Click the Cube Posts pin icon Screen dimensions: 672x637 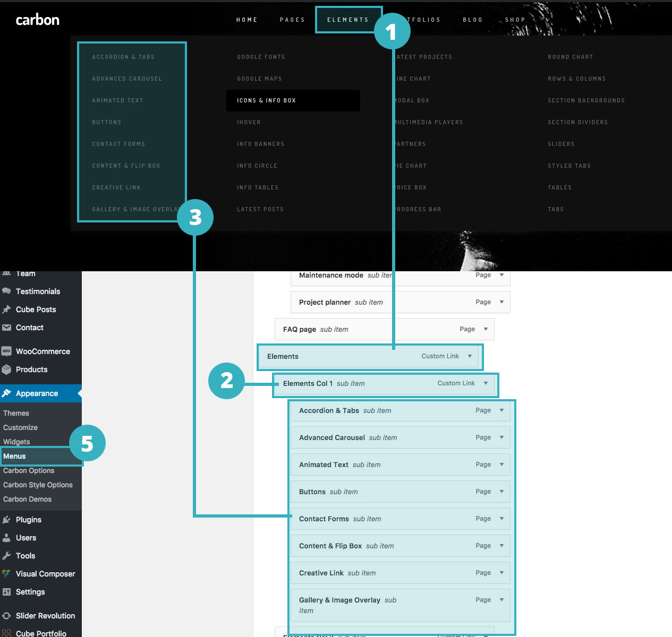[x=6, y=309]
